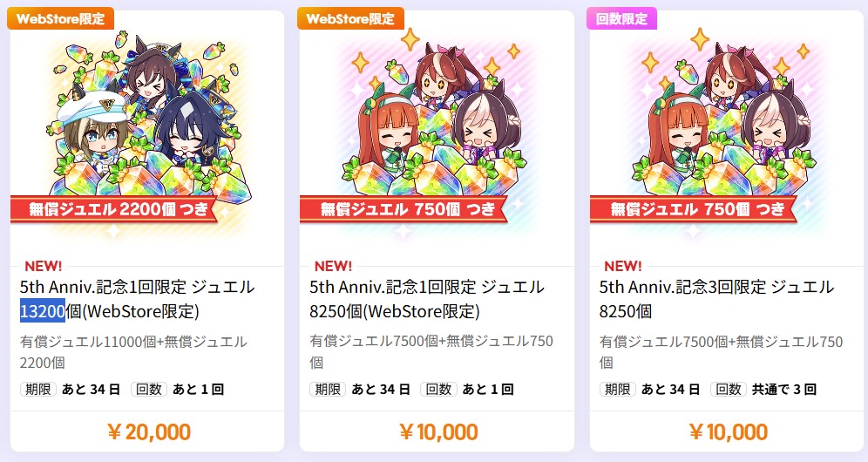
Task: Click the ¥10,000 price on 回数限定 card
Action: coord(729,432)
